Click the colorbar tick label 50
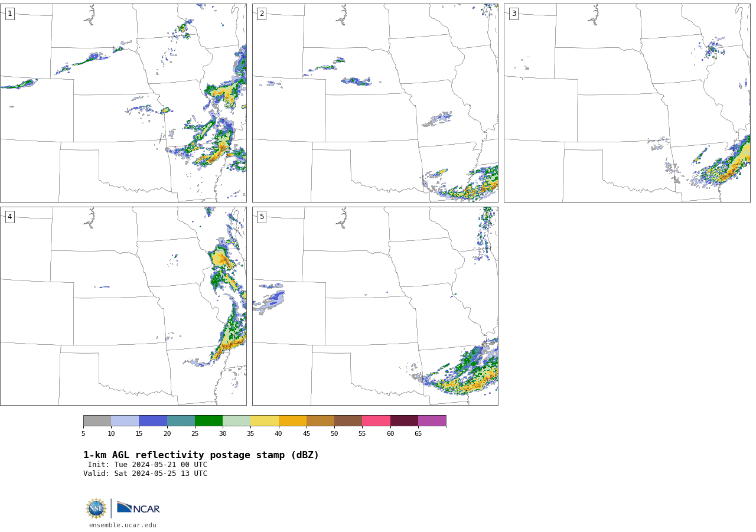 (334, 433)
